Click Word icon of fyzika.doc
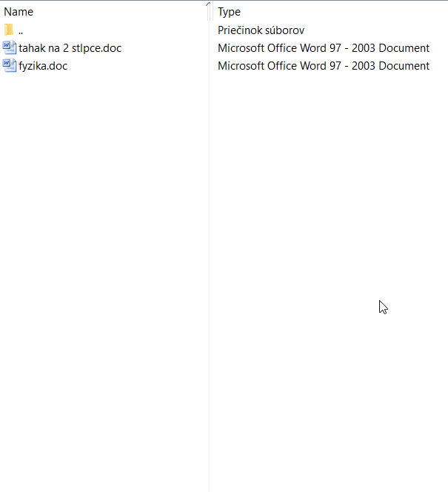Viewport: 448px width, 492px height. [x=10, y=65]
